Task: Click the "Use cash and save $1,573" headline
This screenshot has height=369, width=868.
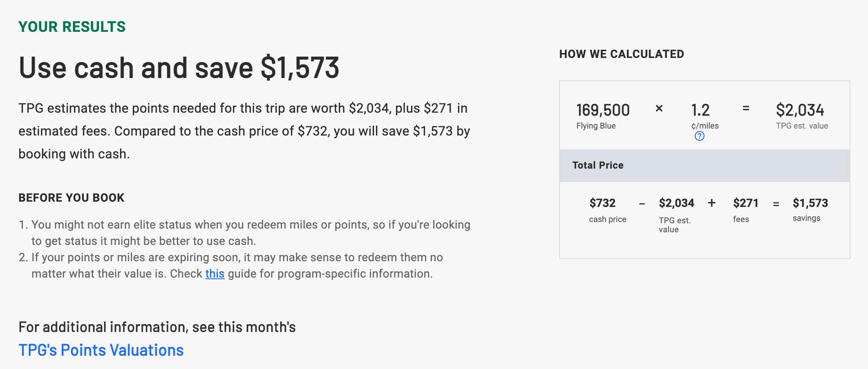Action: click(179, 68)
